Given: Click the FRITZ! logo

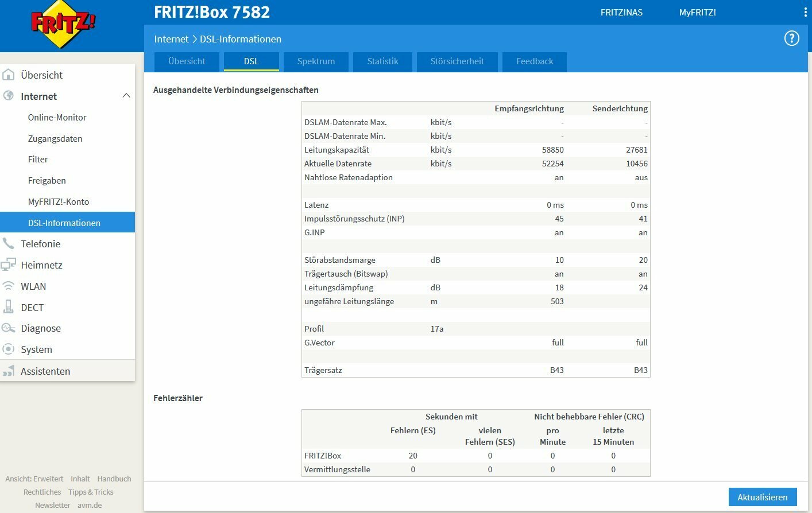Looking at the screenshot, I should pos(63,24).
